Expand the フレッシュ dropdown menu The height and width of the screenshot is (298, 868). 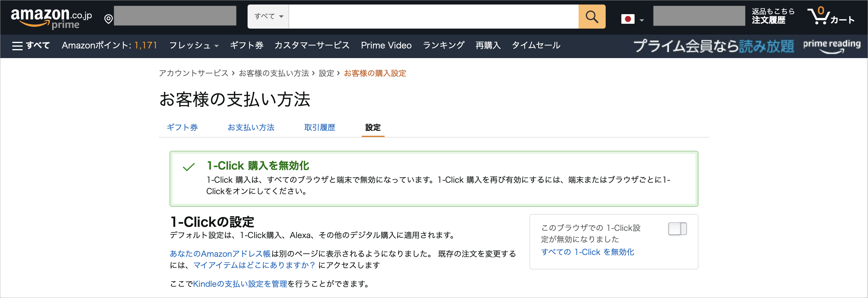coord(194,45)
